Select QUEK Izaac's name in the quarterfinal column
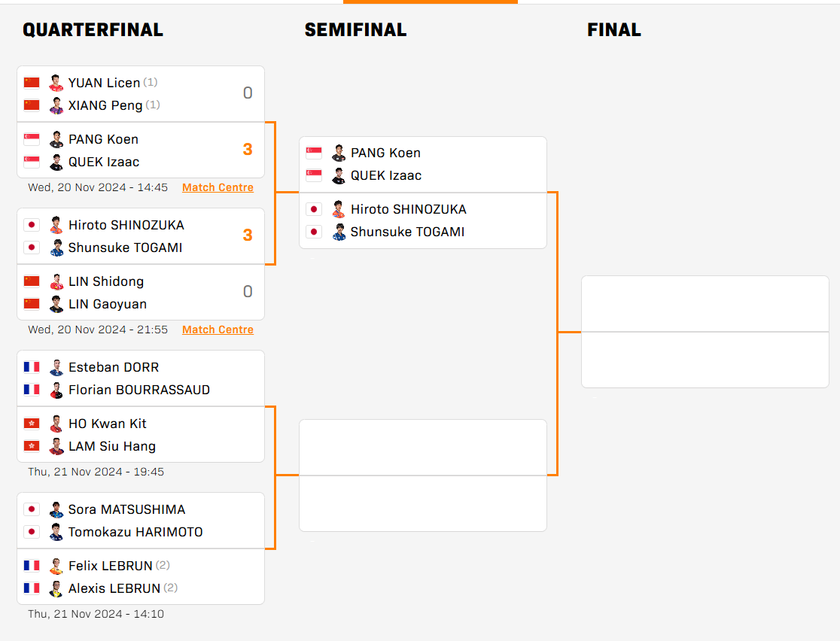Image resolution: width=840 pixels, height=641 pixels. [104, 162]
